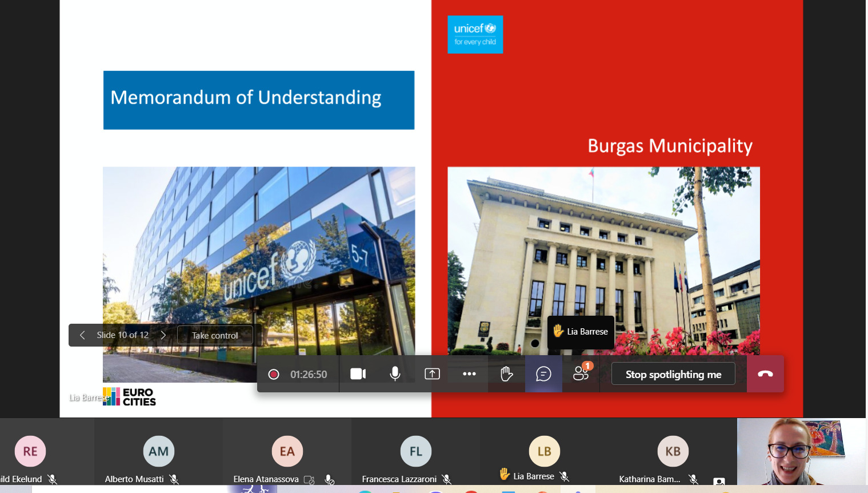Show the participants list
The width and height of the screenshot is (868, 493).
581,374
